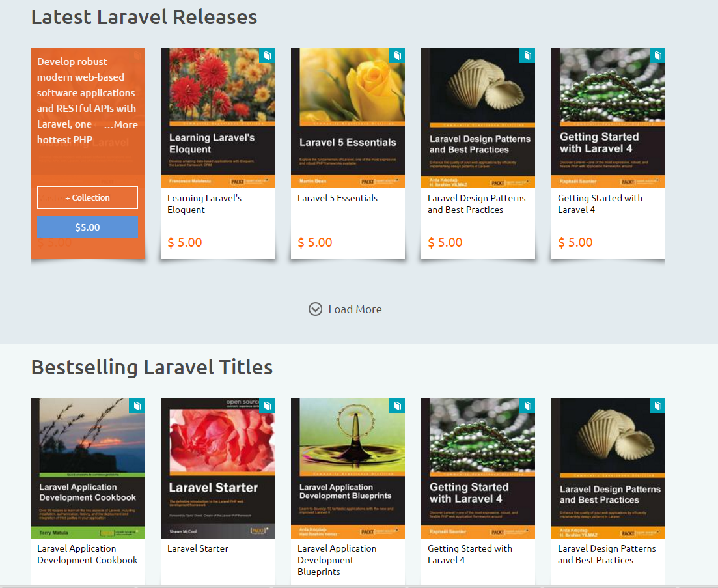Click the Latest Laravel Releases heading
The width and height of the screenshot is (718, 588).
(x=145, y=18)
